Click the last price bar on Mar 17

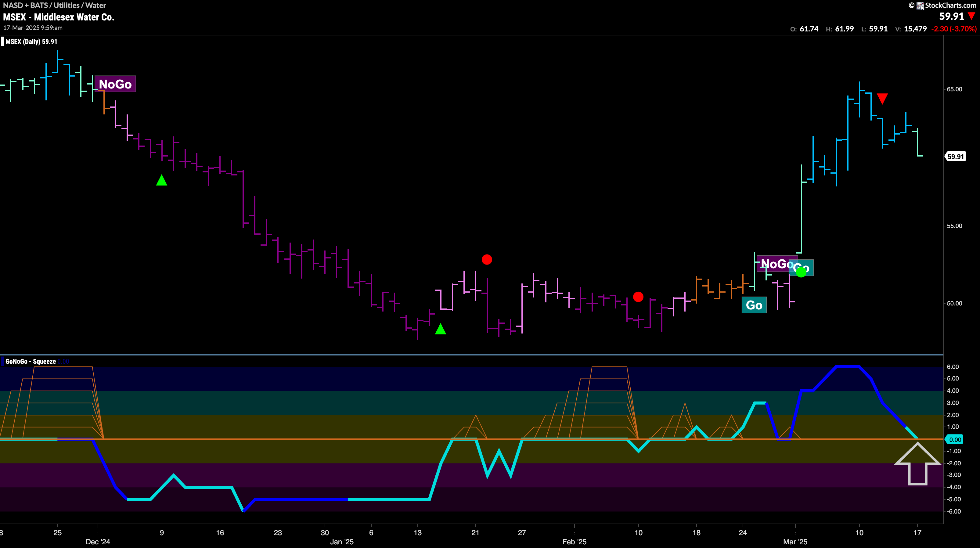tap(918, 142)
